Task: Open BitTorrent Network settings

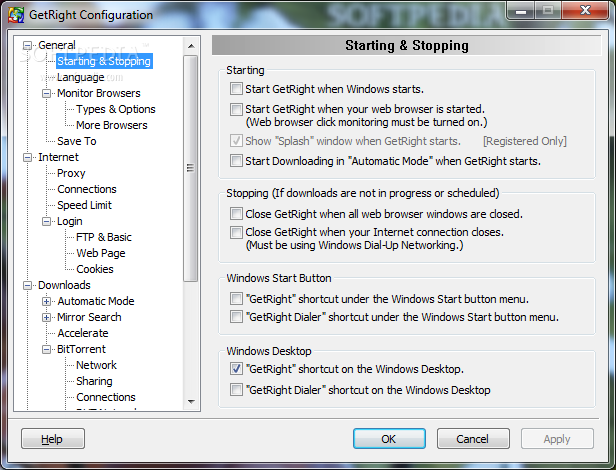Action: (96, 365)
